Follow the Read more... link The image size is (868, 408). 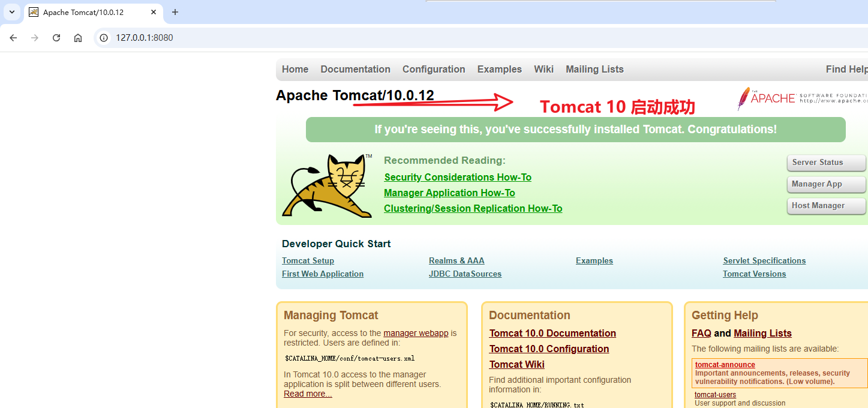(x=308, y=394)
